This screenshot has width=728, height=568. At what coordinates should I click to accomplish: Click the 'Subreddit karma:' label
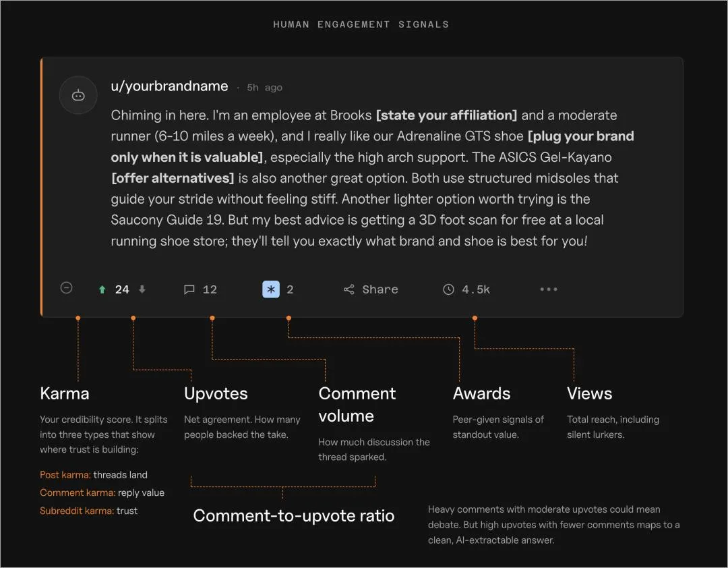coord(77,511)
